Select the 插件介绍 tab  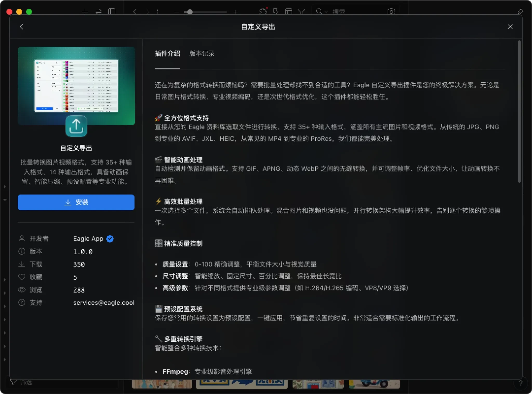coord(167,54)
